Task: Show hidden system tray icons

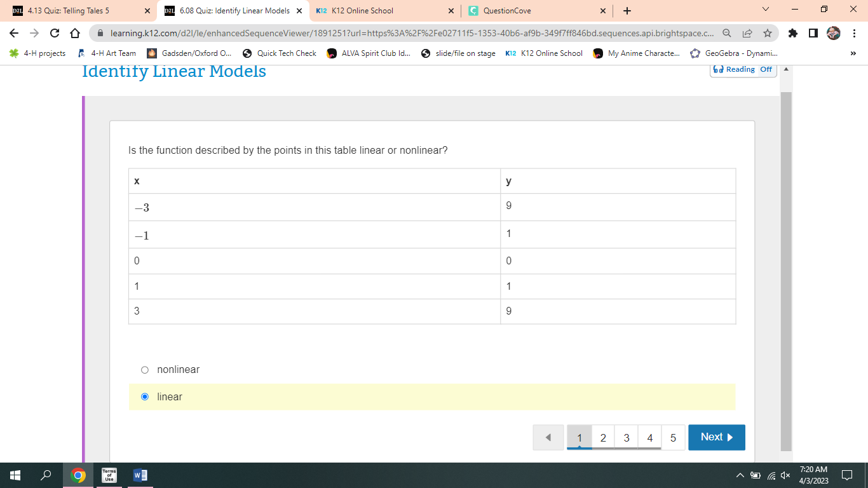Action: pos(740,475)
